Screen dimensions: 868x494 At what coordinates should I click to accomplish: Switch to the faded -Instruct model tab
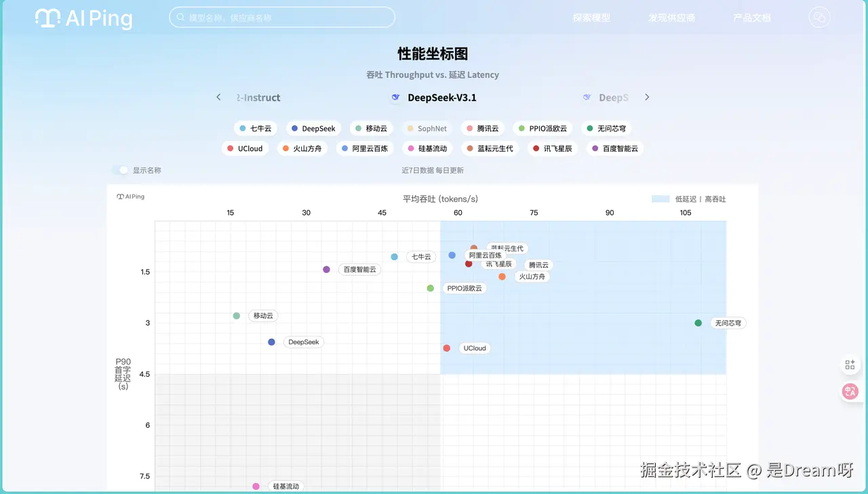(258, 98)
